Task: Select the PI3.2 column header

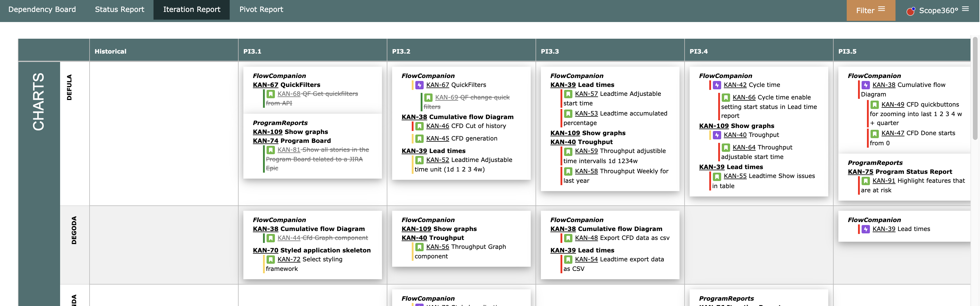Action: [461, 50]
